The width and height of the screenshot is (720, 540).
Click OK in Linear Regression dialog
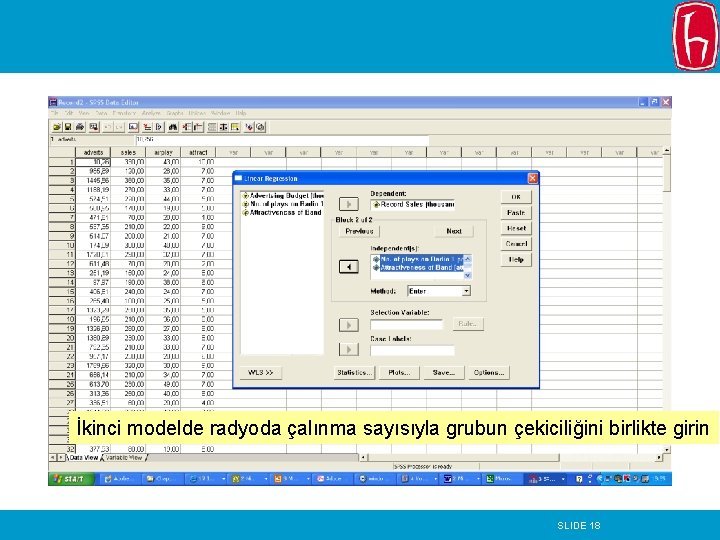[x=516, y=197]
